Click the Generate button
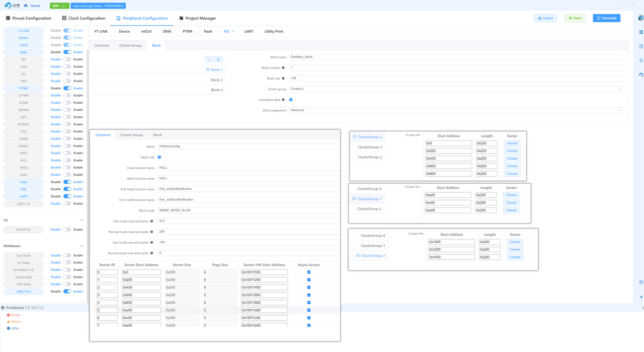 tap(606, 18)
